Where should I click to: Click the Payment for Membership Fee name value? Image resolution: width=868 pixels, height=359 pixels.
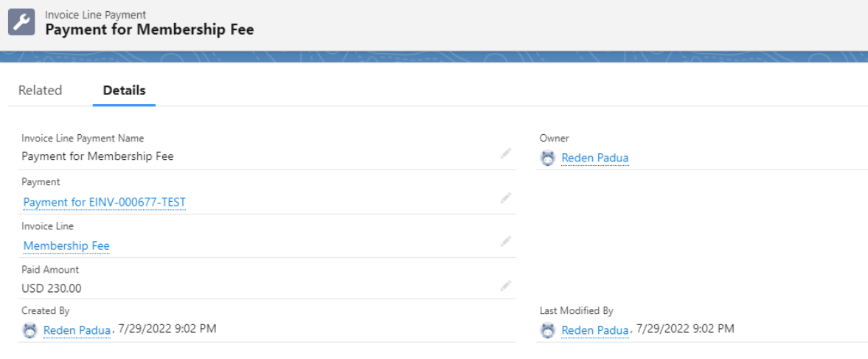[x=97, y=156]
